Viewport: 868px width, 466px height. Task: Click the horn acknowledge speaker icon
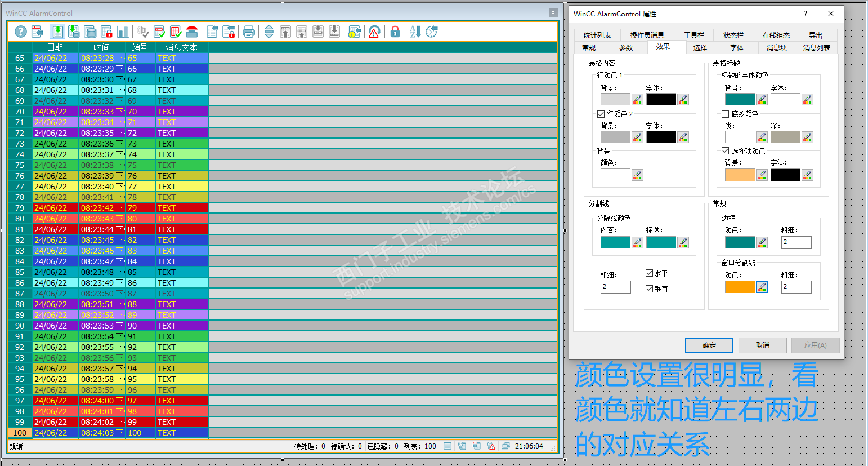[143, 32]
